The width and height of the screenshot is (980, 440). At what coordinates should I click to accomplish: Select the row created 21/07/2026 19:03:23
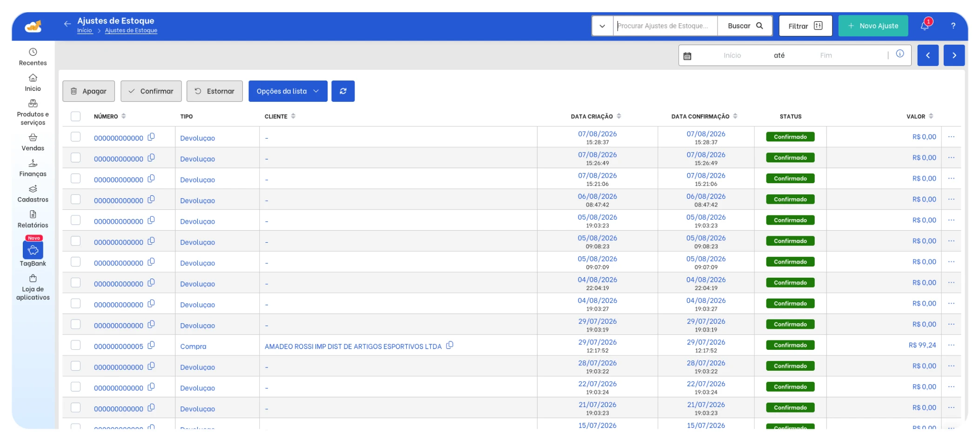tap(75, 407)
